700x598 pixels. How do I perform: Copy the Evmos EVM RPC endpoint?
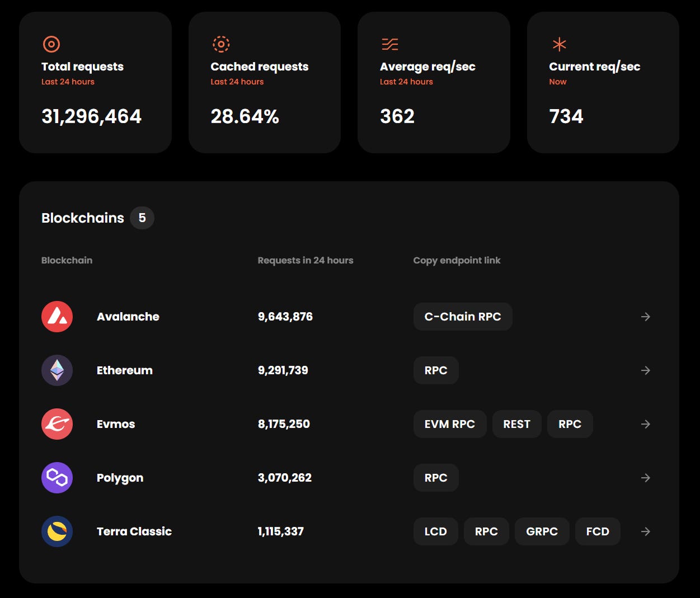tap(450, 423)
